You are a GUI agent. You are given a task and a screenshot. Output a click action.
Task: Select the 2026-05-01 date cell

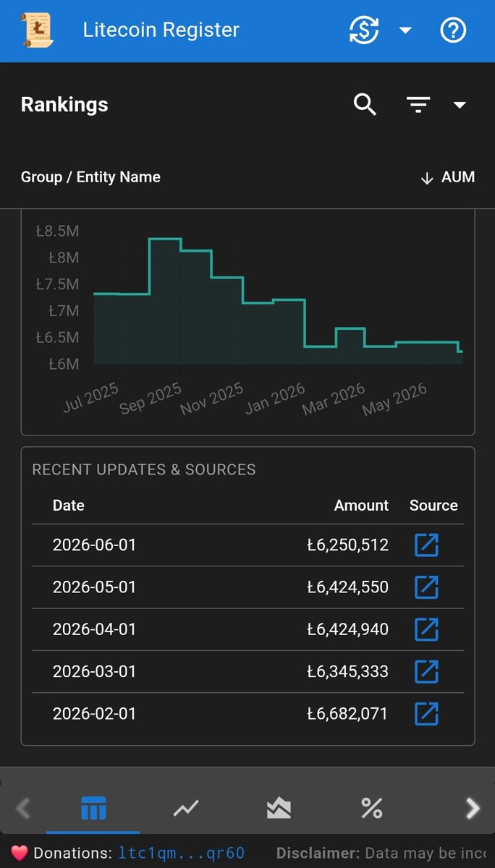point(94,587)
